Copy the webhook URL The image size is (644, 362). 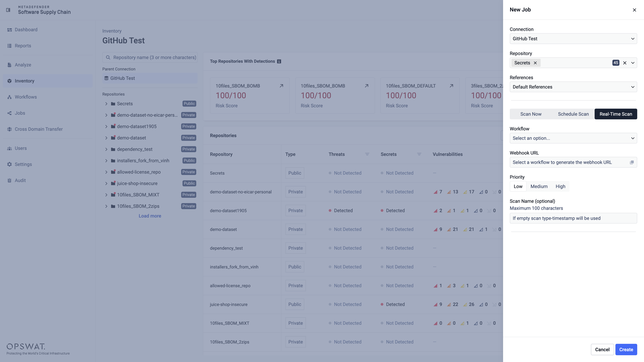tap(632, 162)
